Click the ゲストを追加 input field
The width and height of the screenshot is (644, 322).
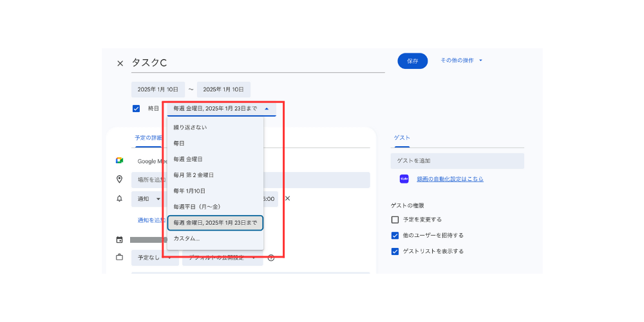[x=457, y=160]
